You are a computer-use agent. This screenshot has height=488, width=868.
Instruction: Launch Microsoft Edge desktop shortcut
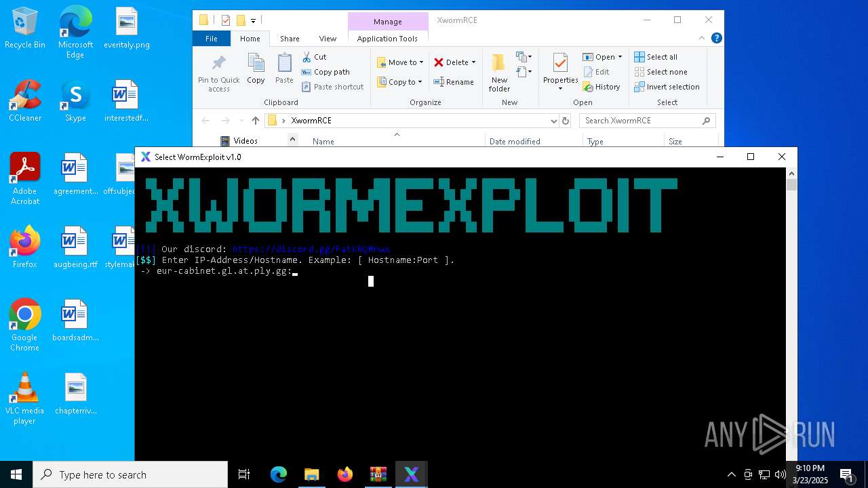coord(75,32)
